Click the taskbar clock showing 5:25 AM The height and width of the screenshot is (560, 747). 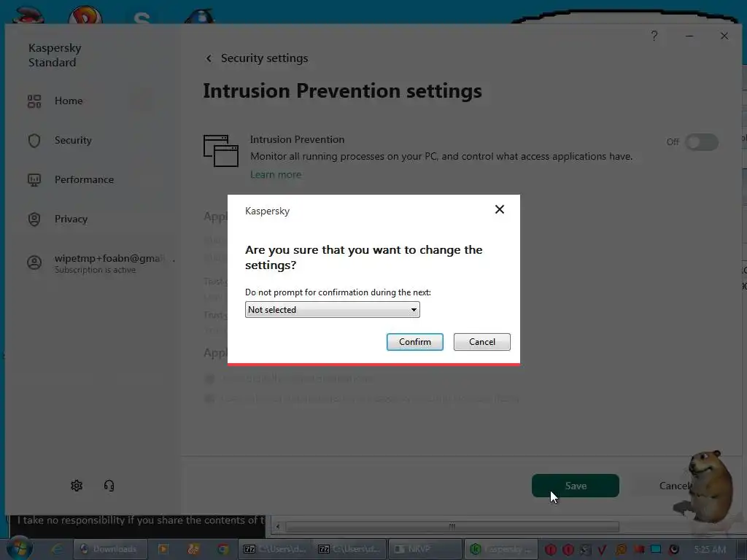pos(710,550)
